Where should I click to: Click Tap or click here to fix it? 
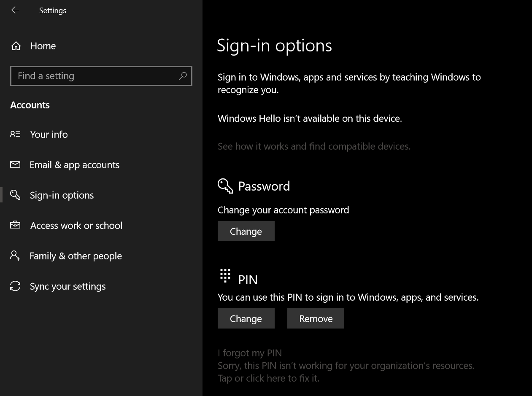point(268,378)
